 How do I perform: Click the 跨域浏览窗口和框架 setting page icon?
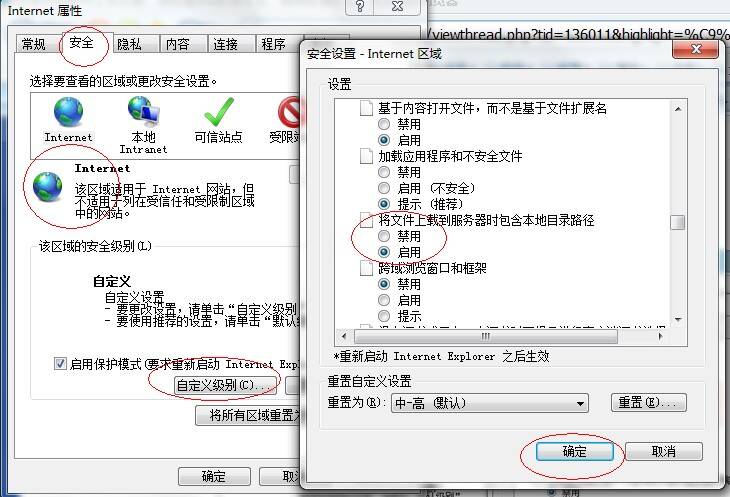[x=366, y=268]
